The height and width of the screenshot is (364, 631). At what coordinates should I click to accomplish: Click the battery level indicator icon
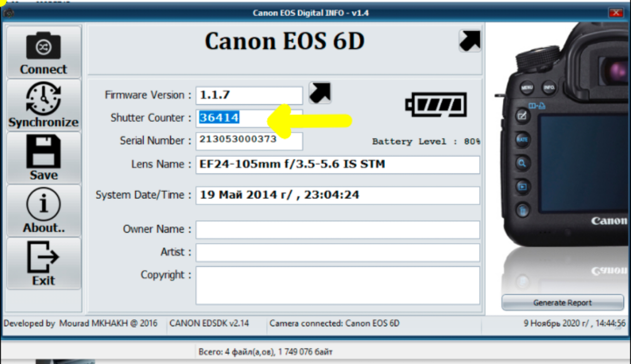click(435, 104)
